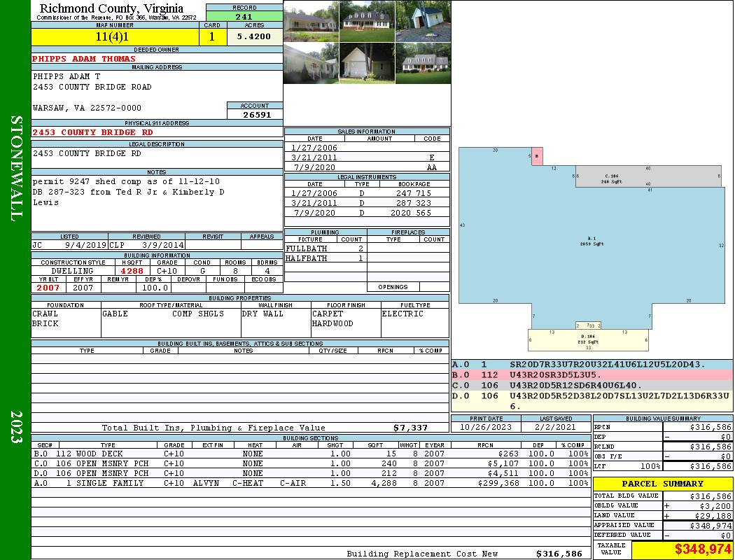Click the acres value 5.4200
This screenshot has height=560, width=735.
click(x=254, y=37)
